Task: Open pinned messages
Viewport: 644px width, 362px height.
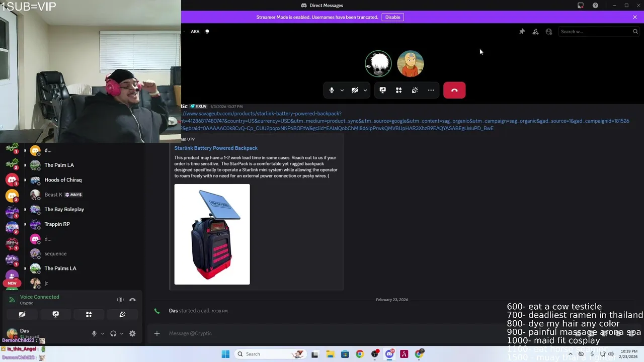Action: pyautogui.click(x=522, y=32)
